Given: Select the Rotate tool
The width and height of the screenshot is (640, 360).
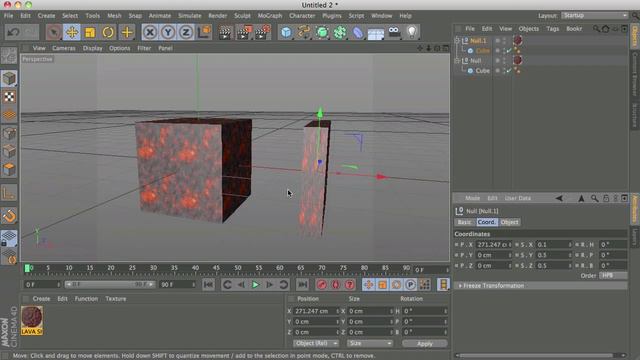Looking at the screenshot, I should [108, 32].
